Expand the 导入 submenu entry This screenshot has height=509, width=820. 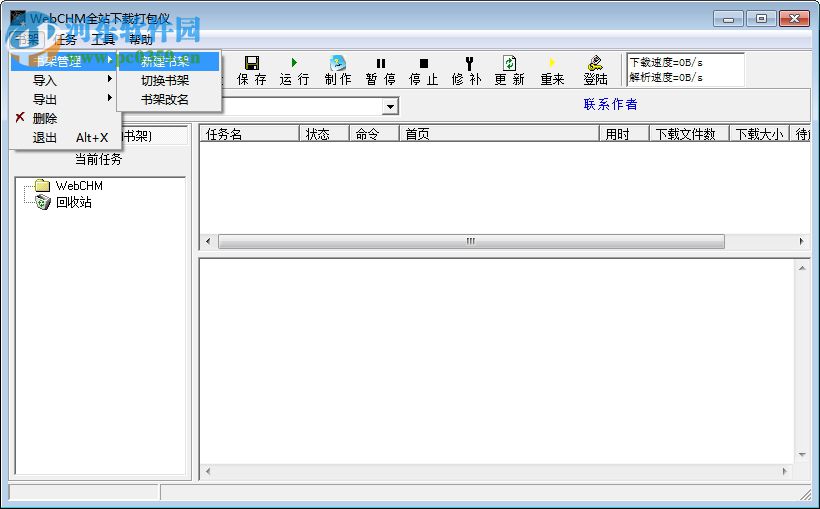tap(63, 81)
